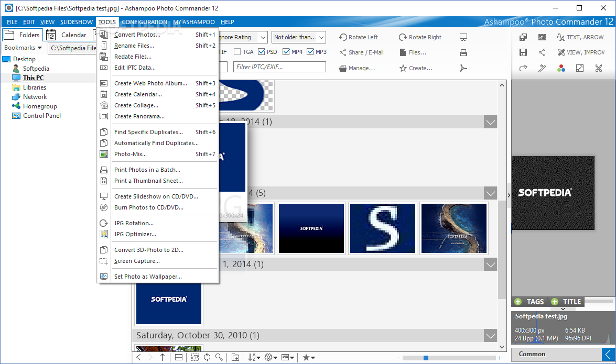Open the CONFIGURATION menu
Viewport: 616px width, 364px height.
tap(144, 22)
